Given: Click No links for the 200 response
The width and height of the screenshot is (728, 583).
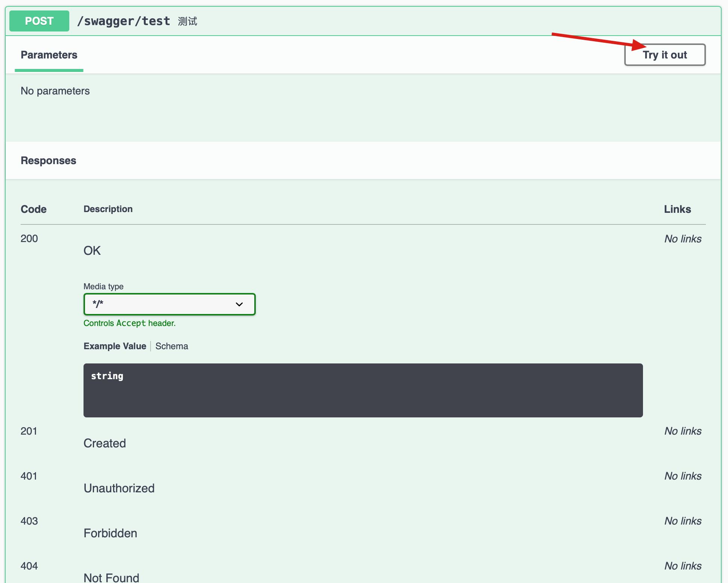Looking at the screenshot, I should 683,239.
